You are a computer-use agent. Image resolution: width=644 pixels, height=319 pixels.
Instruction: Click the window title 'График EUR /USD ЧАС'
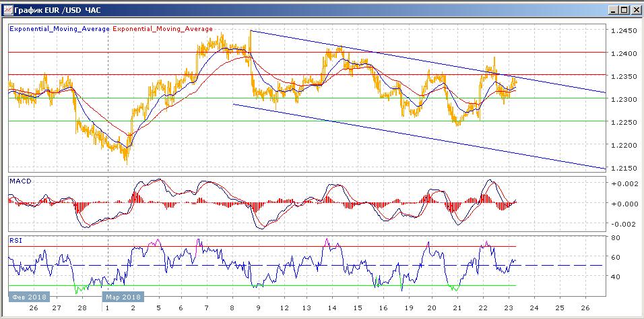(x=57, y=10)
